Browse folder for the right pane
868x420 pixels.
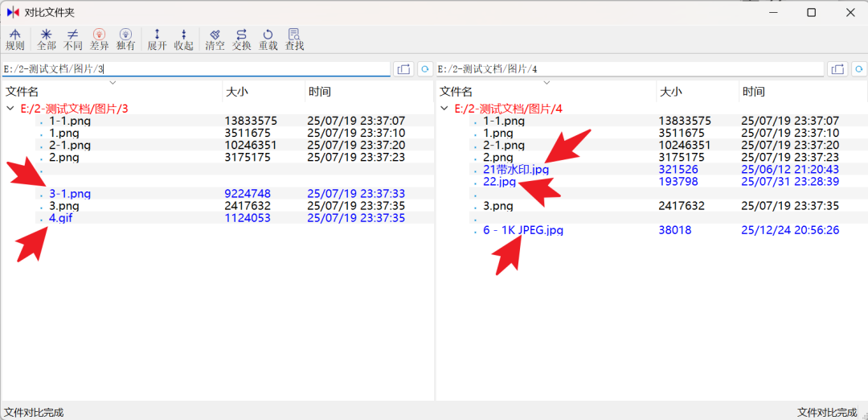pos(837,69)
